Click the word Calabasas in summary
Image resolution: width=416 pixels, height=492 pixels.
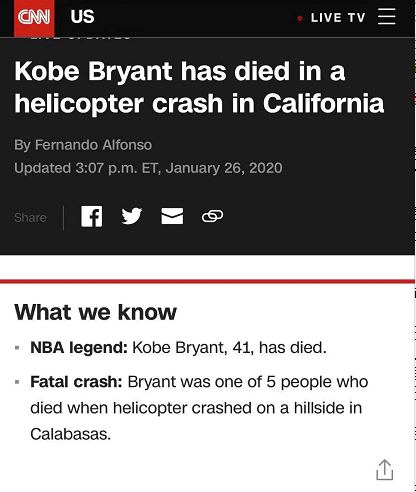[x=70, y=434]
